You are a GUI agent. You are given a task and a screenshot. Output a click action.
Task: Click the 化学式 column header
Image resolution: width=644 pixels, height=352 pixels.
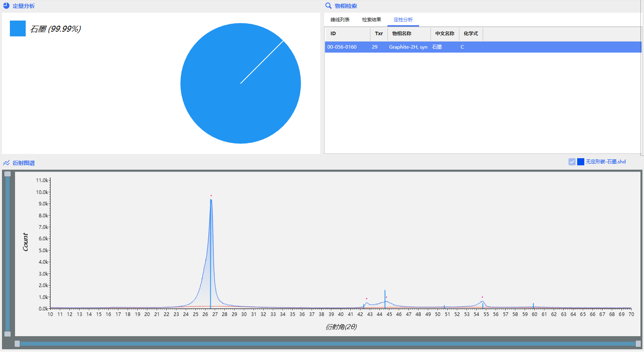pyautogui.click(x=471, y=34)
